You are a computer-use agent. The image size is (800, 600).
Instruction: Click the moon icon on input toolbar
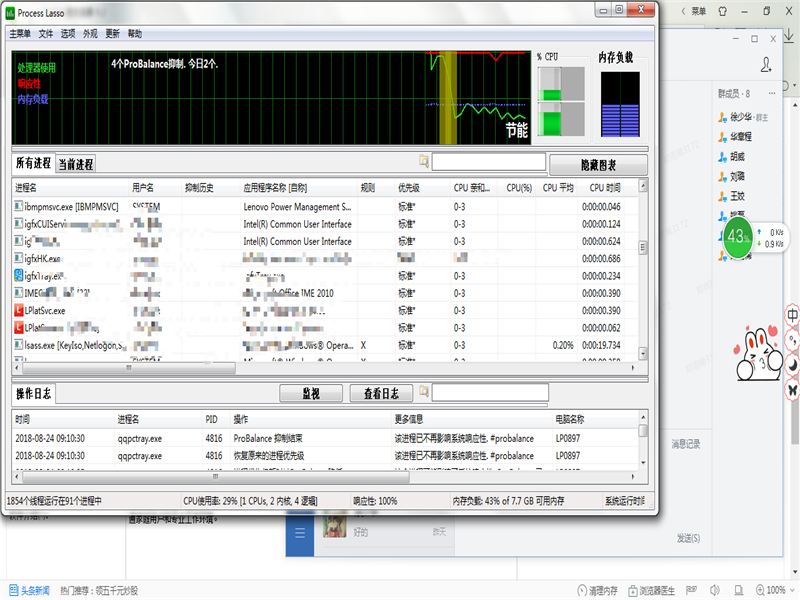(x=792, y=365)
